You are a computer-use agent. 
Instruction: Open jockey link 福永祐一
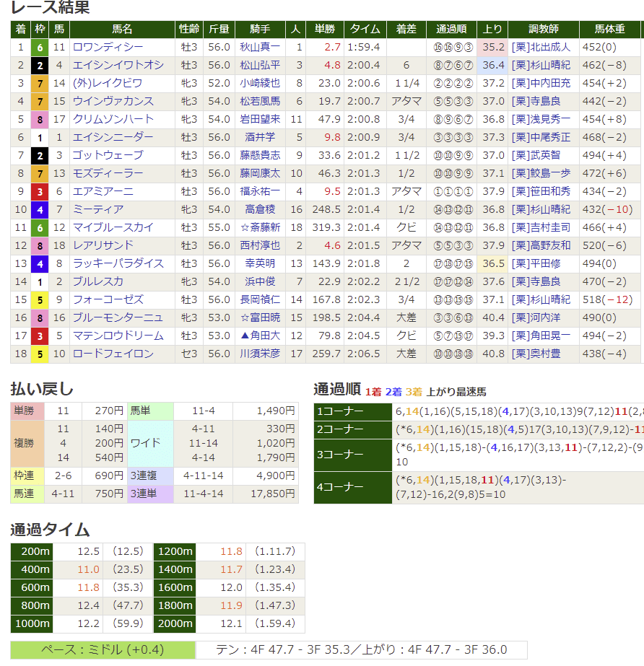point(260,191)
